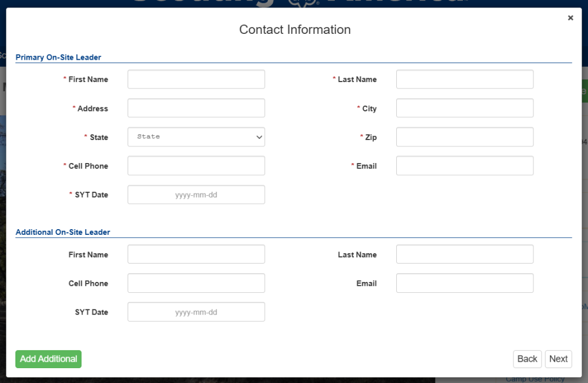Viewport: 588px width, 383px height.
Task: Focus the primary leader First Name field
Action: [x=196, y=79]
